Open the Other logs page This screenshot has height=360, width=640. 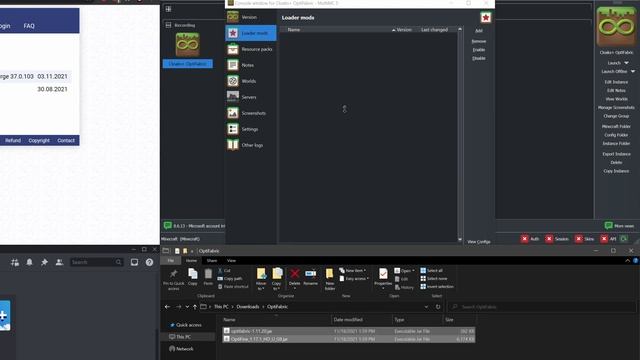pyautogui.click(x=250, y=145)
